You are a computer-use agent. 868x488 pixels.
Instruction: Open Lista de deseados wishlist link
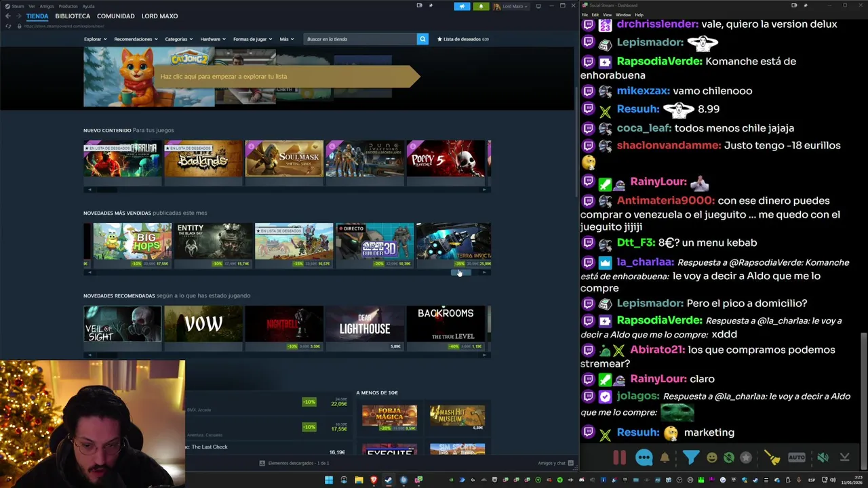463,39
